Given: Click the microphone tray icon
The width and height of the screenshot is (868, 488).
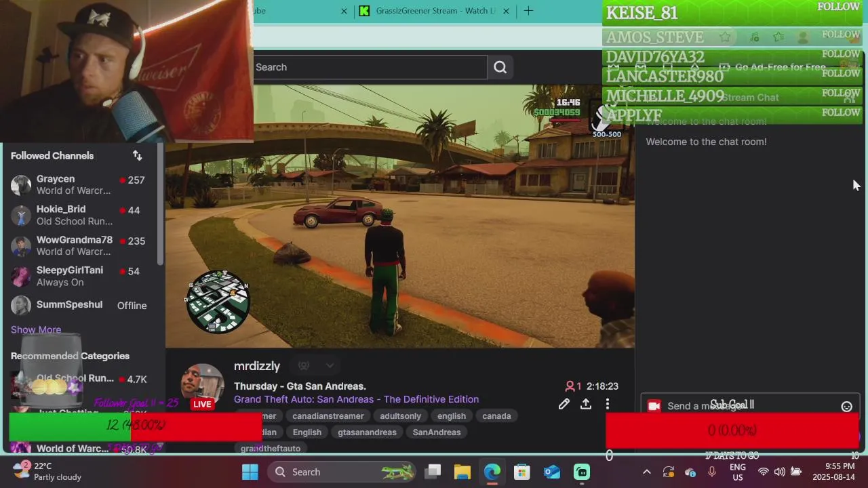Looking at the screenshot, I should [712, 472].
